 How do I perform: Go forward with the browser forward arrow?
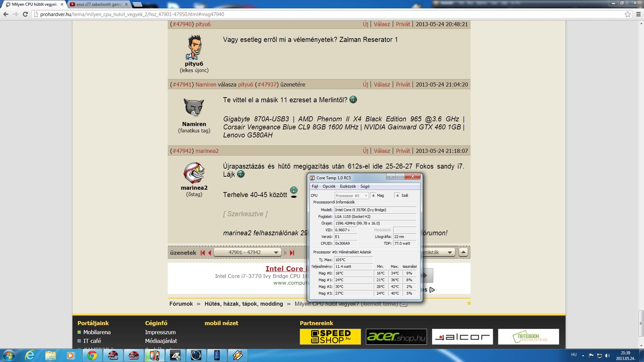pos(15,14)
